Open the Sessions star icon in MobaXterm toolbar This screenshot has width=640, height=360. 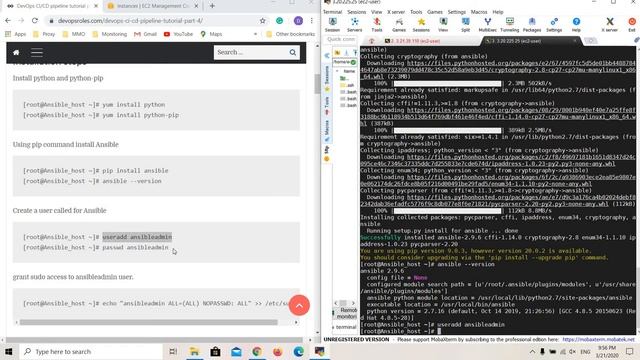[x=421, y=24]
